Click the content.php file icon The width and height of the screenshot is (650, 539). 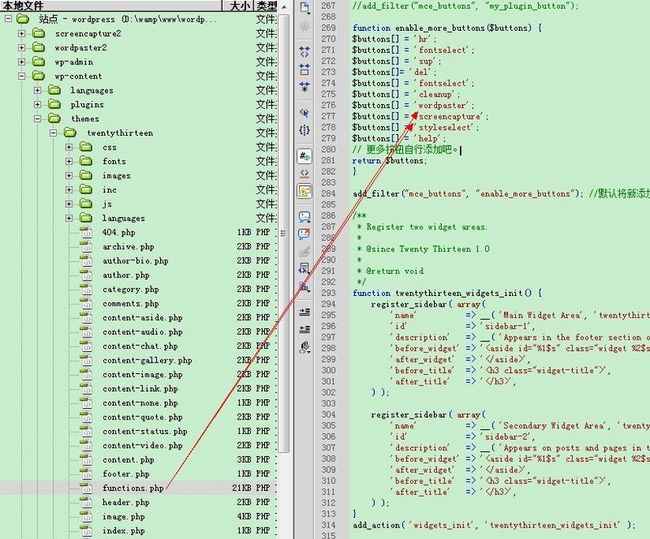point(86,460)
